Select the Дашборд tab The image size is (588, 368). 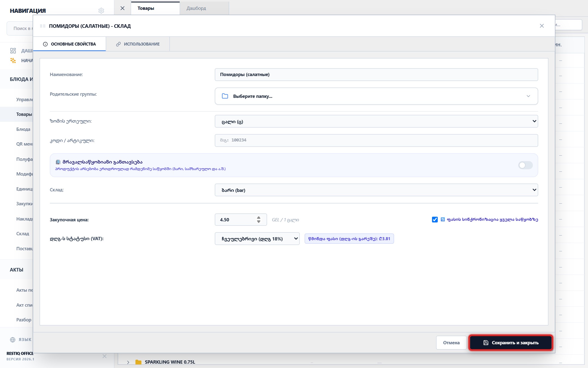204,8
